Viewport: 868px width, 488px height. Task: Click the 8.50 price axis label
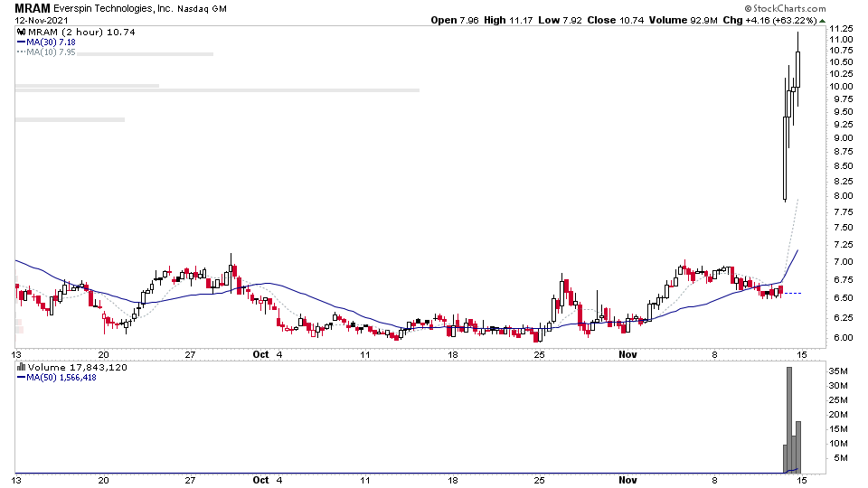[843, 166]
